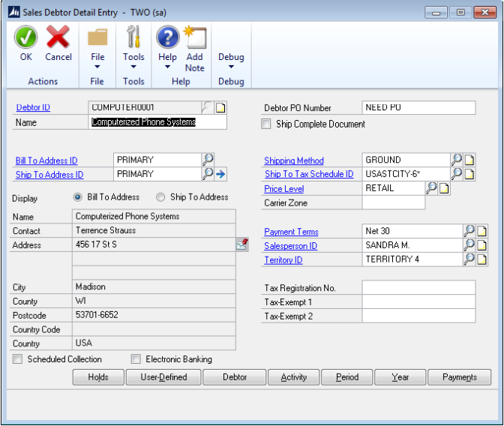This screenshot has width=504, height=426.
Task: Open lookup magnifier beside Salesperson ID
Action: tap(469, 245)
